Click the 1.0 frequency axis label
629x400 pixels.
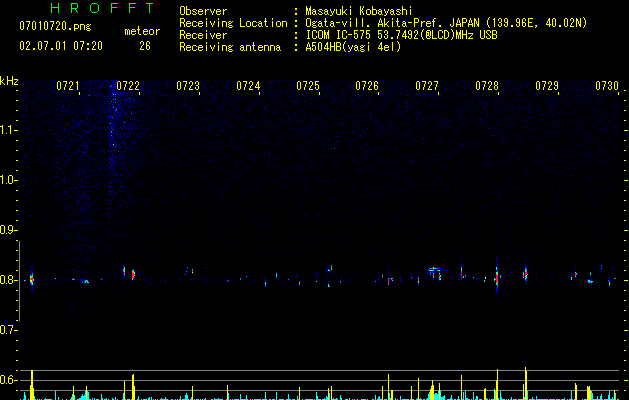(8, 180)
